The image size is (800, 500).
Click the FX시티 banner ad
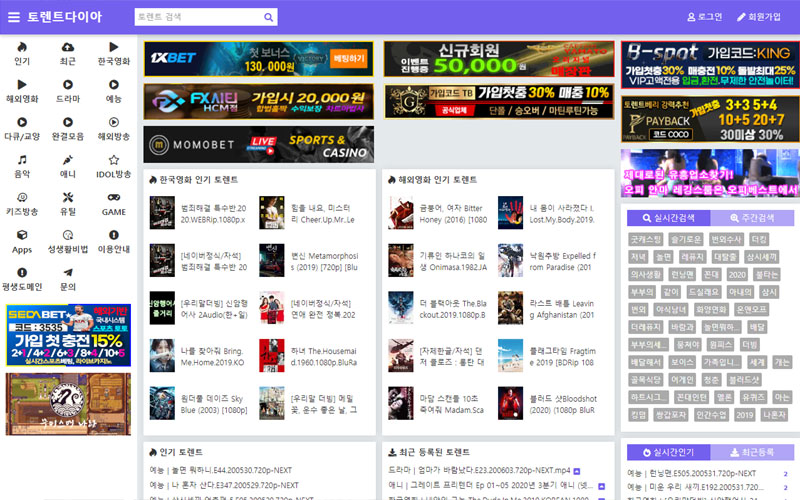[259, 102]
